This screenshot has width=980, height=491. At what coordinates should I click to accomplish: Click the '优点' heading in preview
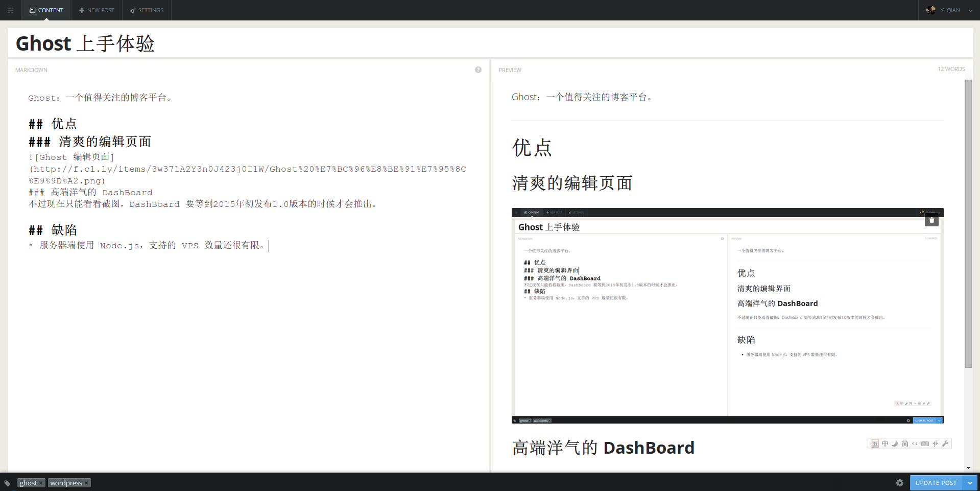532,148
